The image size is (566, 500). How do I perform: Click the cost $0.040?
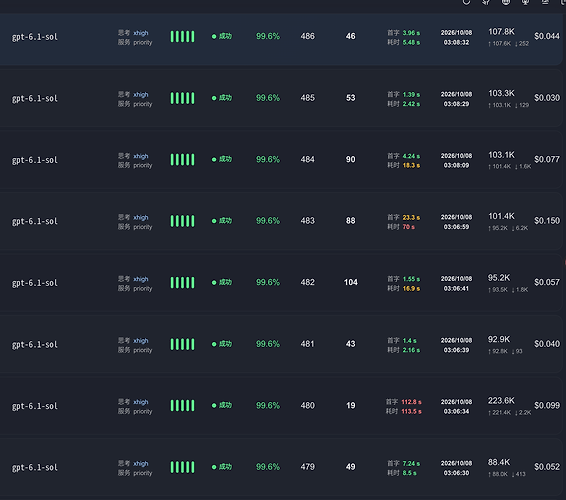pyautogui.click(x=547, y=344)
